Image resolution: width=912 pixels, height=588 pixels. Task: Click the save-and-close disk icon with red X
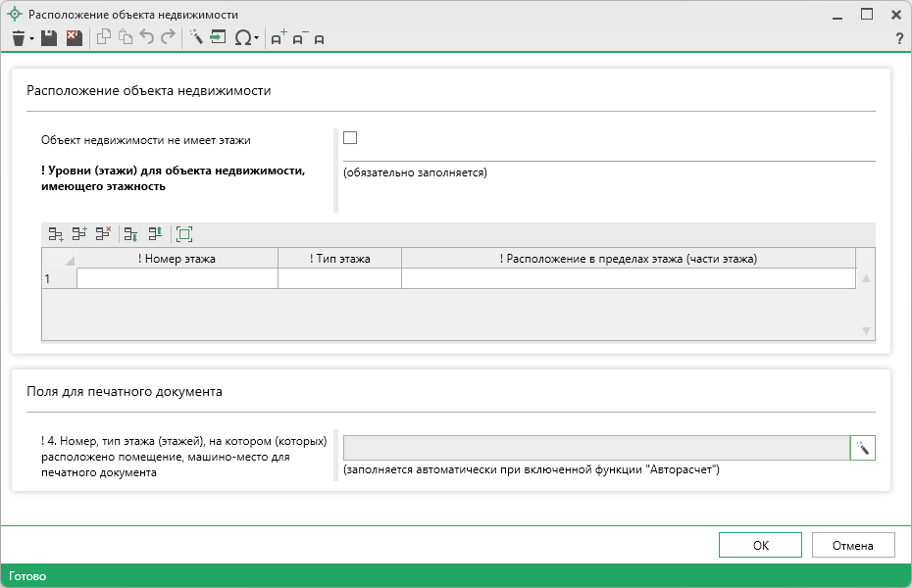[x=74, y=38]
